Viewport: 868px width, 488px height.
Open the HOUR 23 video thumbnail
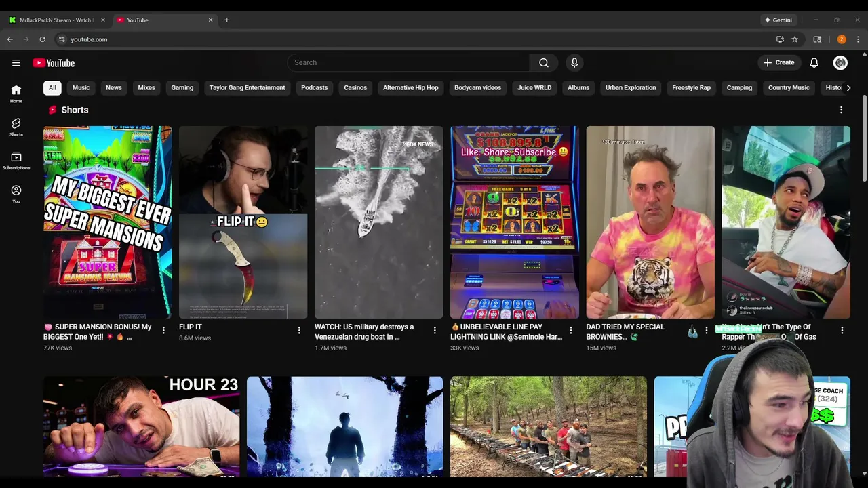(x=141, y=427)
